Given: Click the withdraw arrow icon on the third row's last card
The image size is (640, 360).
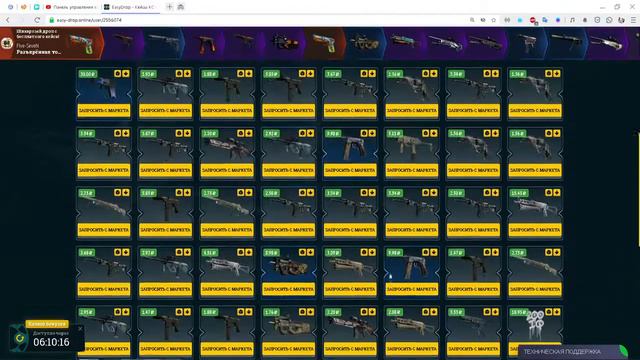Looking at the screenshot, I should pos(557,192).
